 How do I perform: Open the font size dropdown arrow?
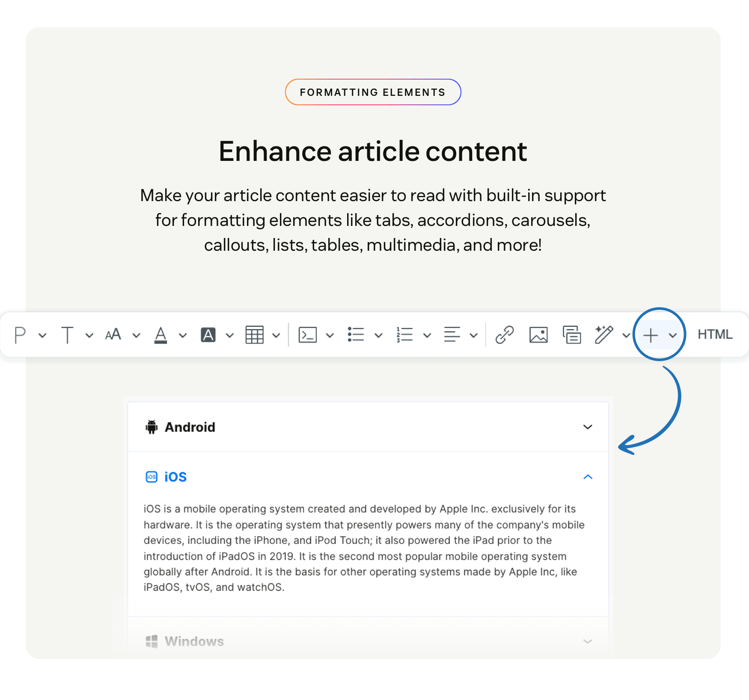136,335
